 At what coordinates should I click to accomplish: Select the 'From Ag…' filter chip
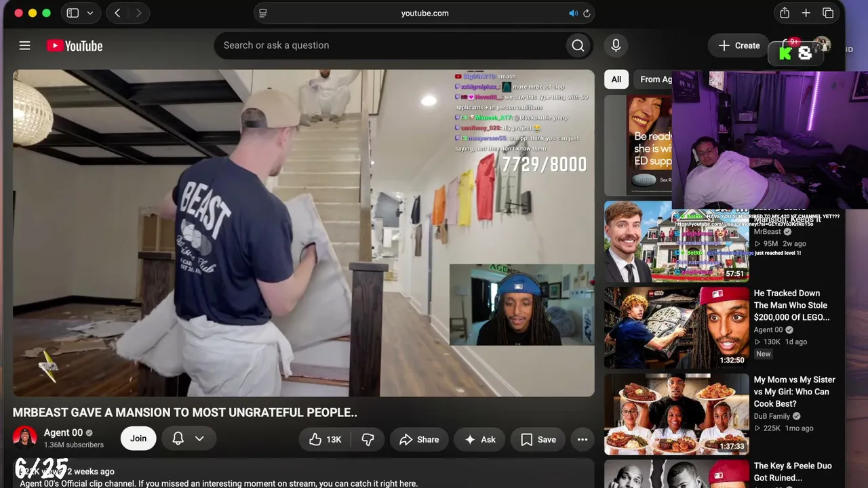(x=656, y=79)
